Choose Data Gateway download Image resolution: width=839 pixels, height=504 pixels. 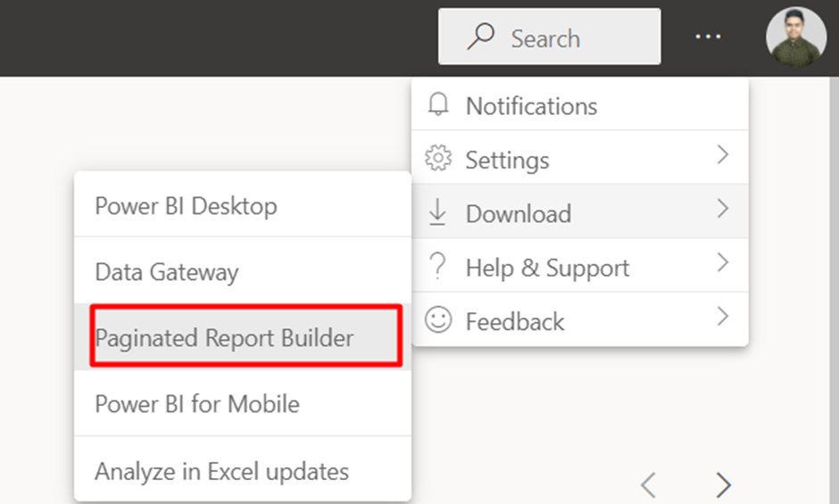pyautogui.click(x=243, y=270)
